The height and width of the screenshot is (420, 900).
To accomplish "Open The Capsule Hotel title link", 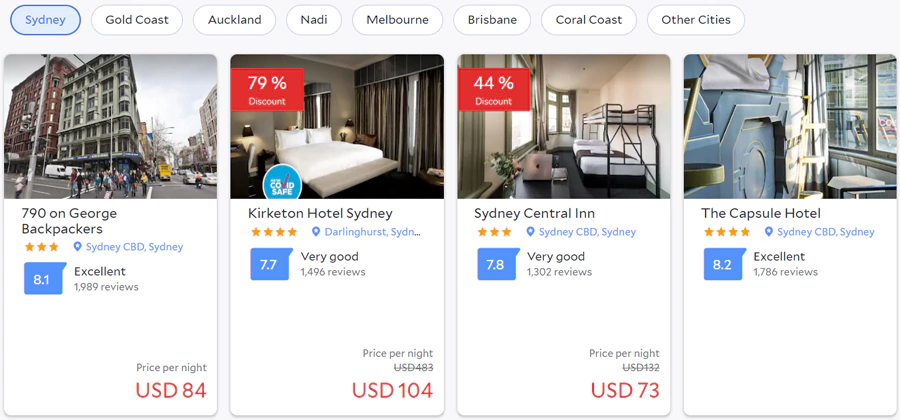I will tap(760, 213).
